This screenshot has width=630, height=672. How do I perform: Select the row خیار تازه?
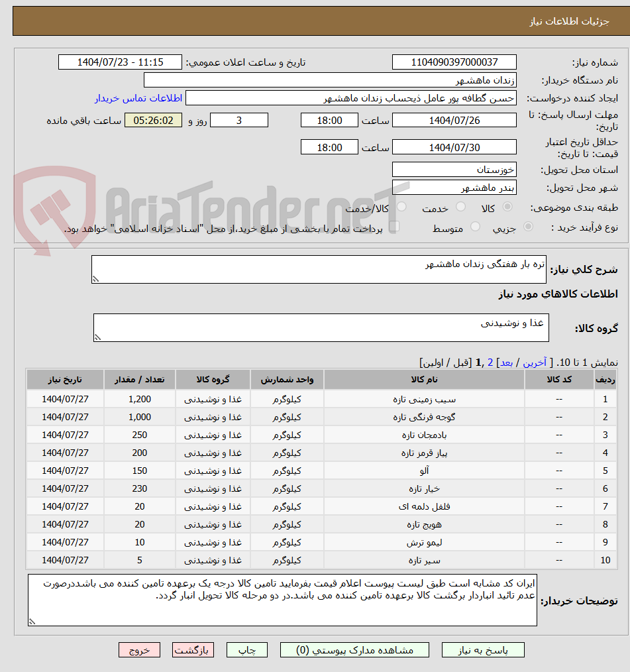[322, 488]
